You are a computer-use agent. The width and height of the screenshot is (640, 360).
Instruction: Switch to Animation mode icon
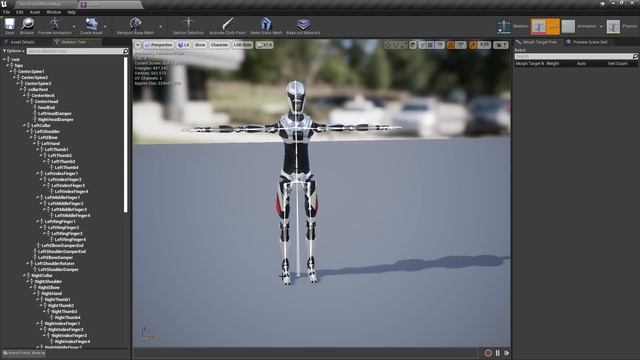[568, 27]
